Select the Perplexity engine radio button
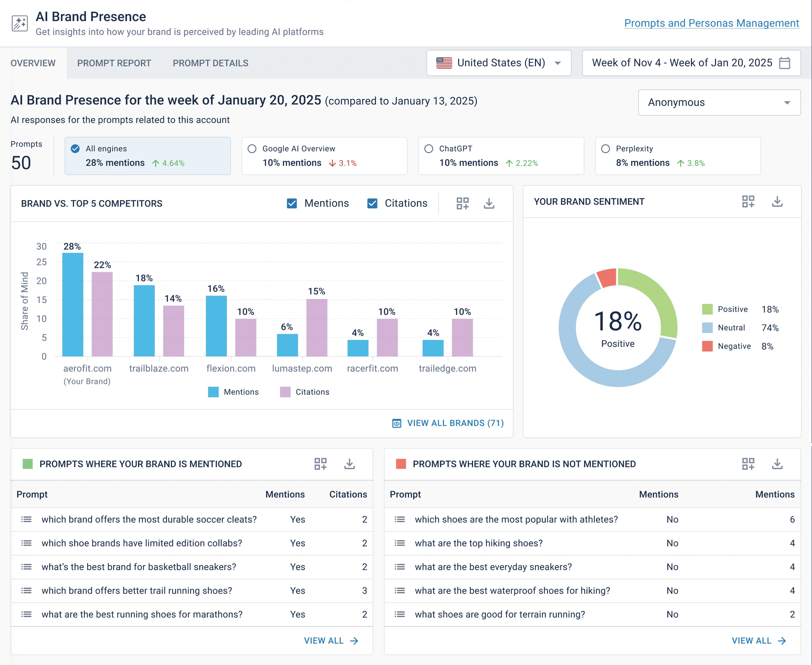 tap(605, 149)
